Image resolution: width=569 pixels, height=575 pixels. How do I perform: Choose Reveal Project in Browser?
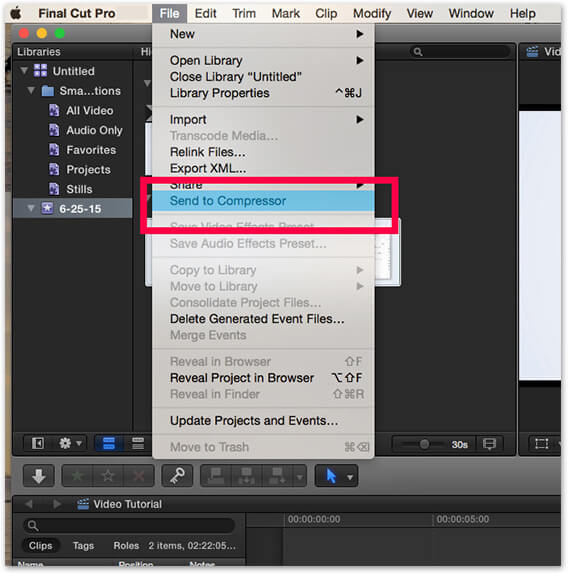point(263,378)
